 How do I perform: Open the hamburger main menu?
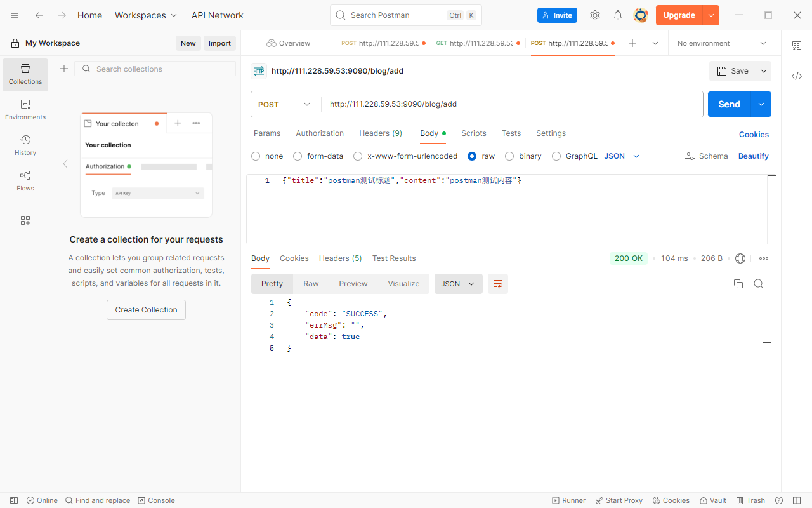coord(15,15)
